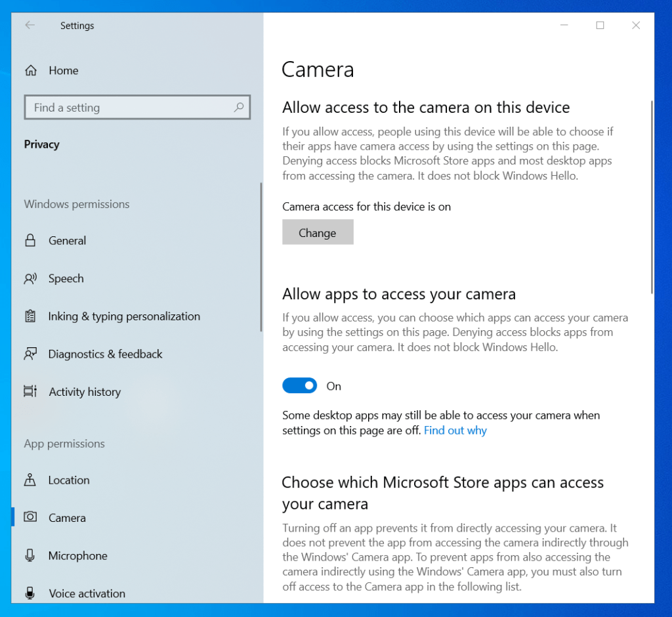Select the Location icon in App permissions
672x617 pixels.
click(31, 480)
